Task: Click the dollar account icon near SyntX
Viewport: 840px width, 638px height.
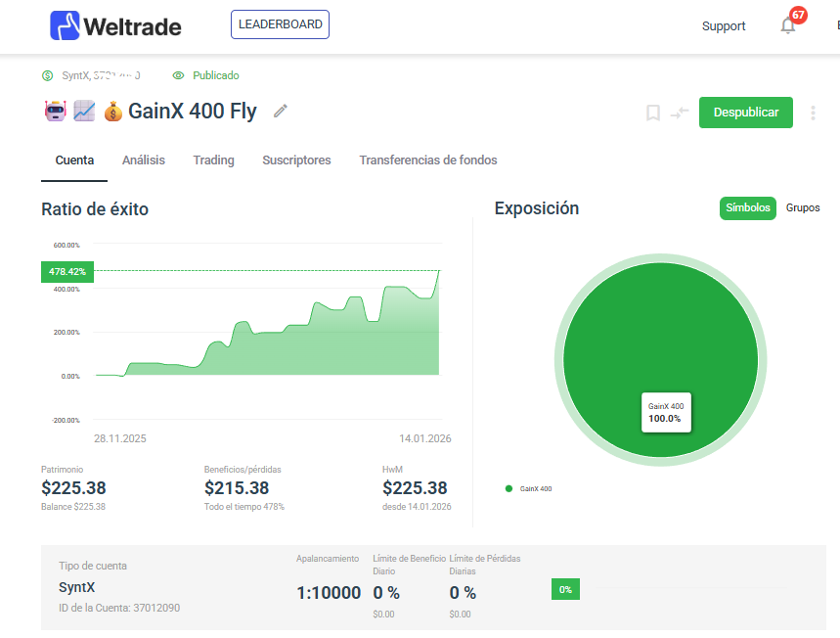Action: (x=47, y=75)
